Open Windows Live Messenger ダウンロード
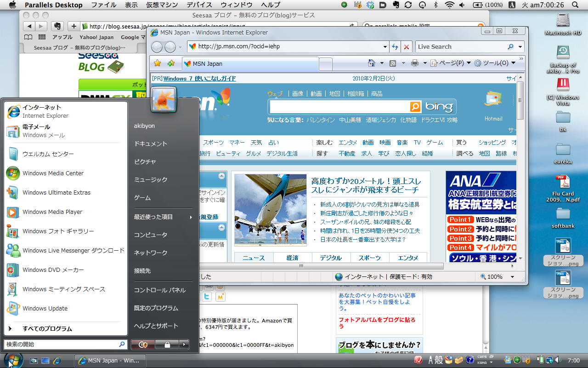This screenshot has width=588, height=368. [65, 251]
